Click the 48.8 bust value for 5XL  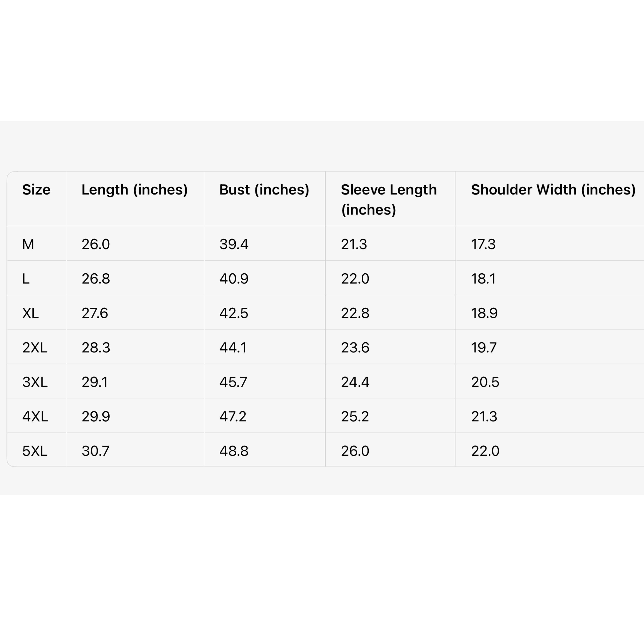click(234, 451)
